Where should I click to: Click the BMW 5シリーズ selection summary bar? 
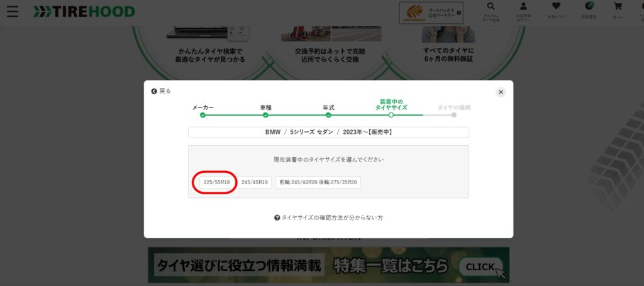(328, 133)
